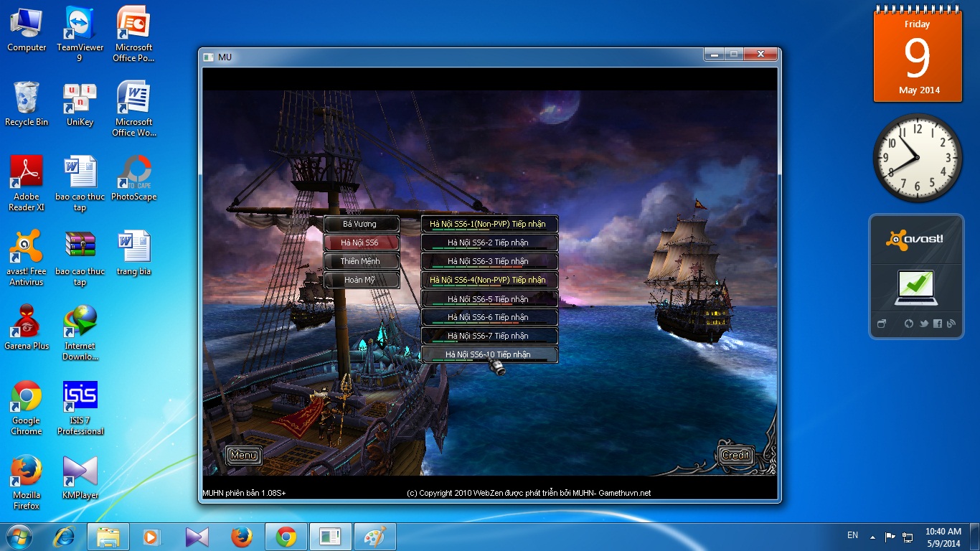Choose server Hà Nội SS6-6
The width and height of the screenshot is (980, 551).
click(x=489, y=317)
